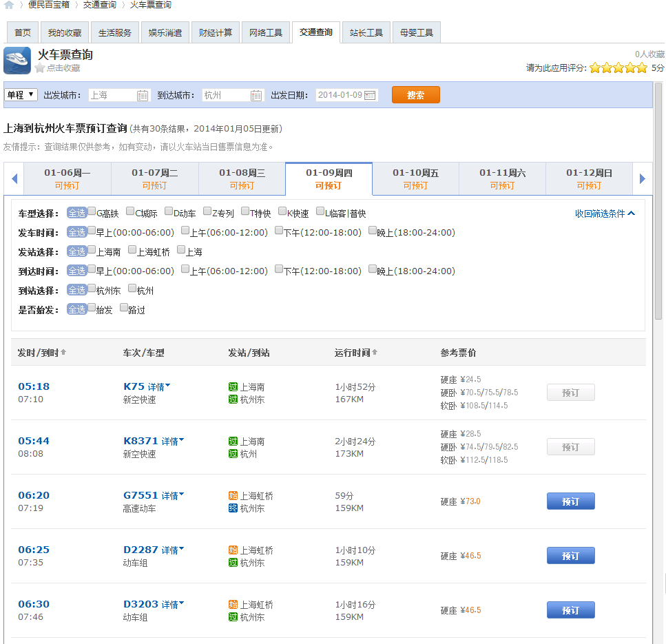Screen dimensions: 666x644
Task: Open the 站长工具 navigation tab
Action: click(366, 32)
